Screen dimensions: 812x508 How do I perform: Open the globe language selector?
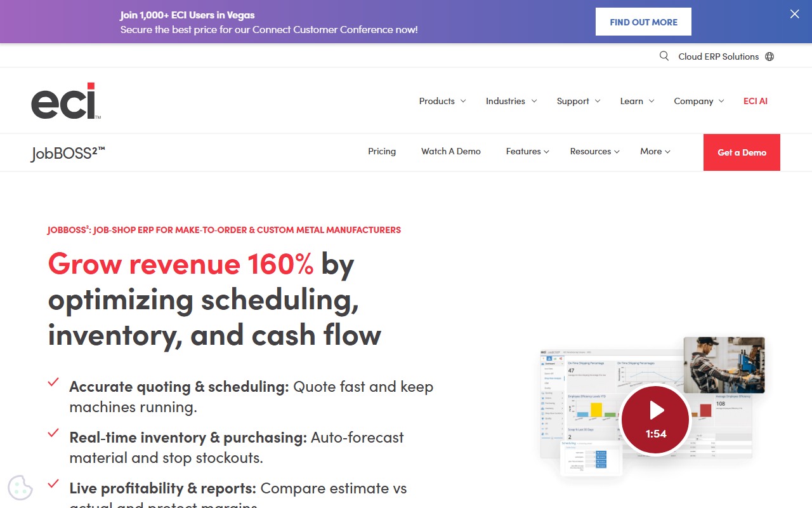coord(769,57)
